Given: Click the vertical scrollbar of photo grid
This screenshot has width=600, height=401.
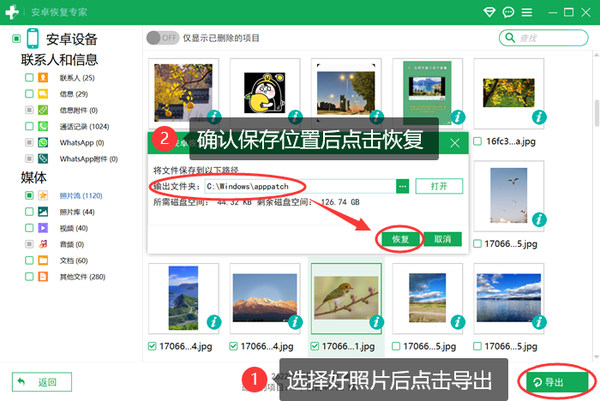Looking at the screenshot, I should (x=597, y=113).
